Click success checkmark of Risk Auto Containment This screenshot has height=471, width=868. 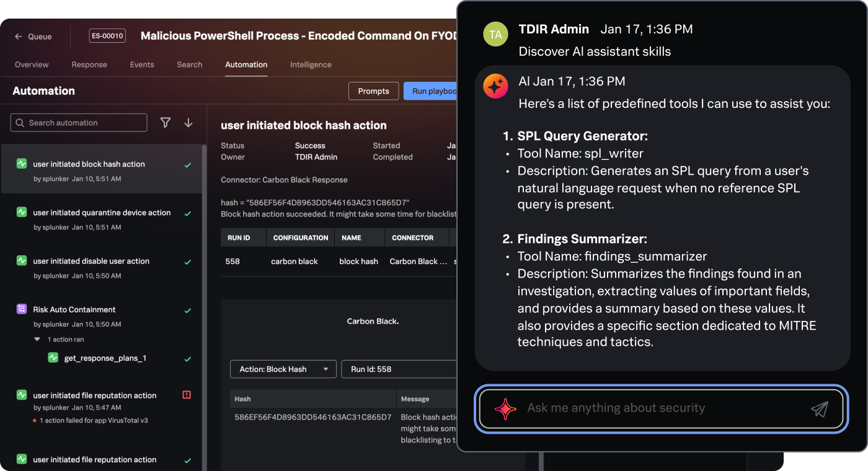[188, 310]
